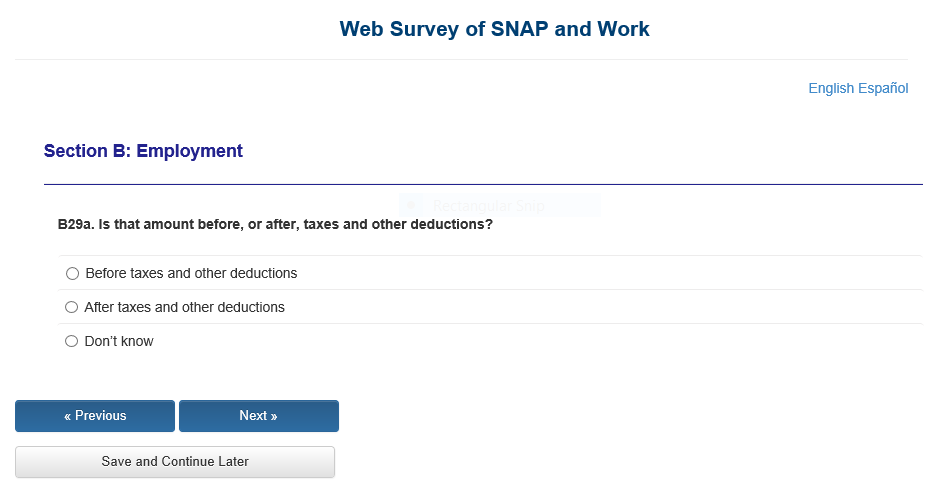Click the right double-chevron on the Next button

click(x=274, y=416)
